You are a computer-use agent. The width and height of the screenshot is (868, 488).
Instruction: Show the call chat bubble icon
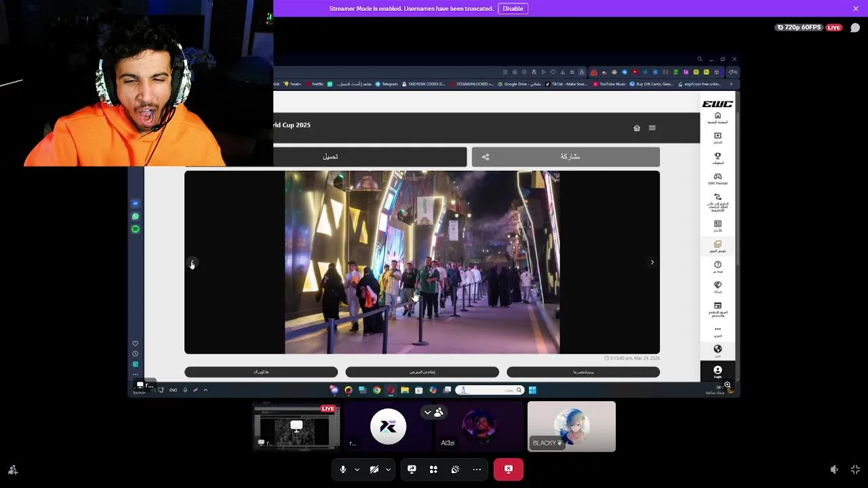click(855, 28)
